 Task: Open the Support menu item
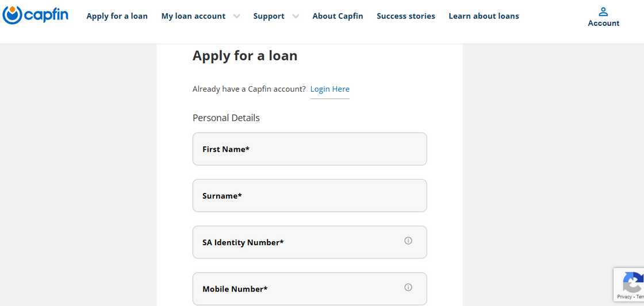(x=269, y=16)
